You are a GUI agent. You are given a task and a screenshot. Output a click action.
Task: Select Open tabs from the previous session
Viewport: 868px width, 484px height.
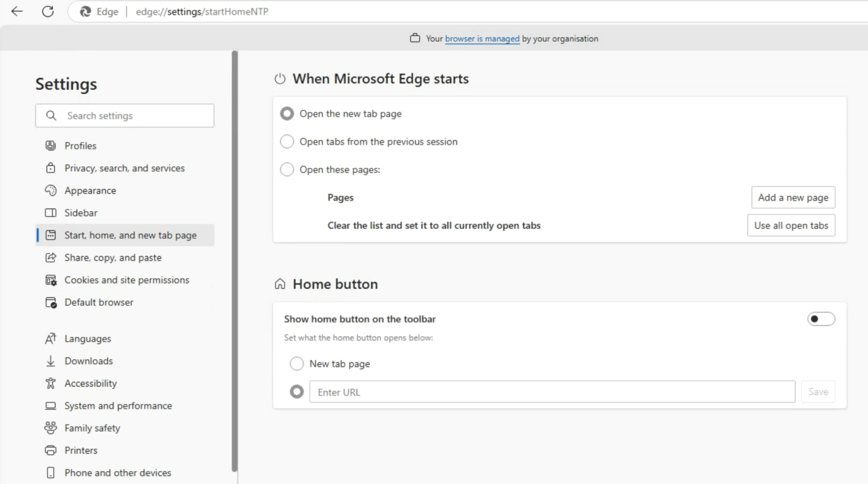tap(287, 141)
